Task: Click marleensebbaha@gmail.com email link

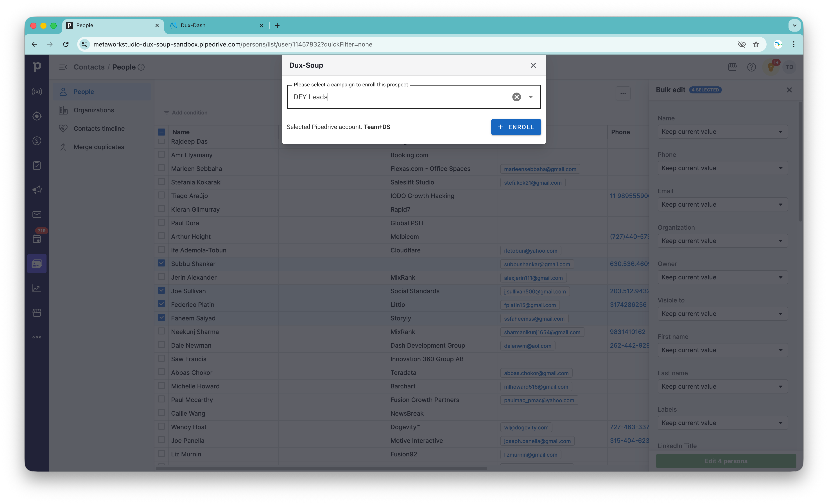Action: click(540, 169)
